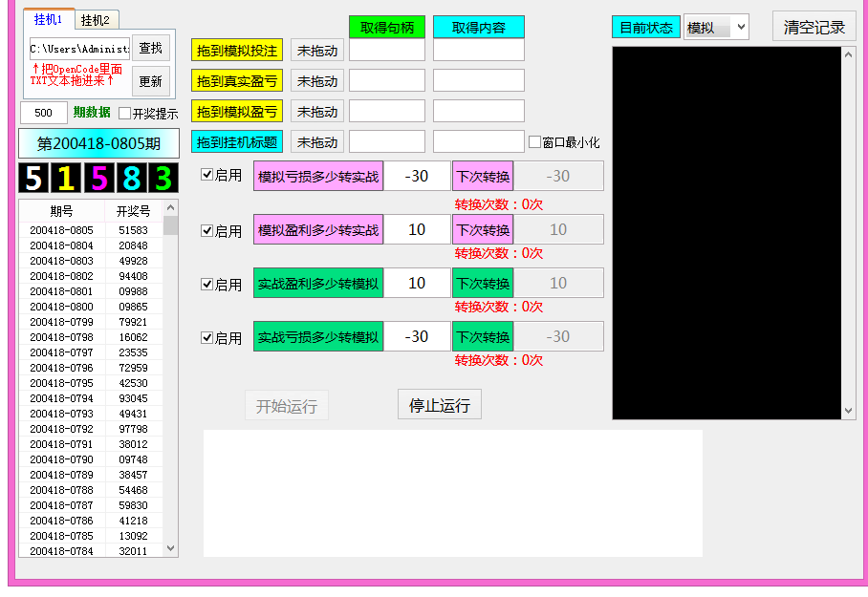Select row 200418-0785 in the list
Screen dimensions: 868x597
(91, 536)
